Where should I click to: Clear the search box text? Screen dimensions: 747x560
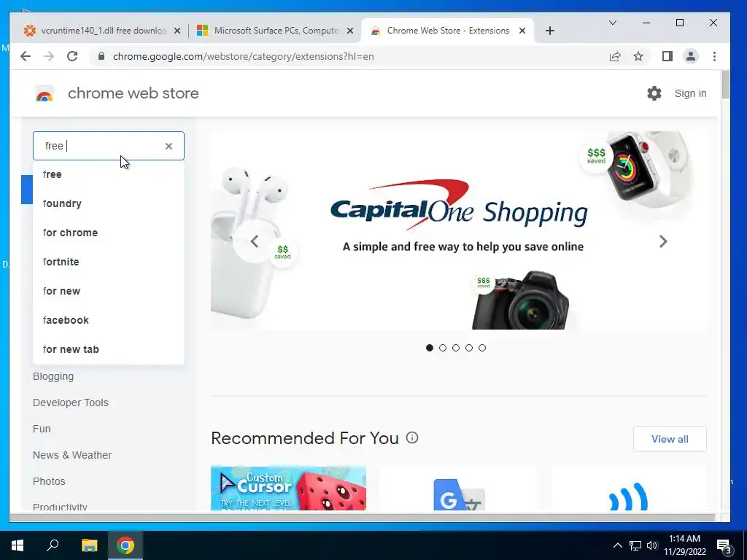coord(169,146)
